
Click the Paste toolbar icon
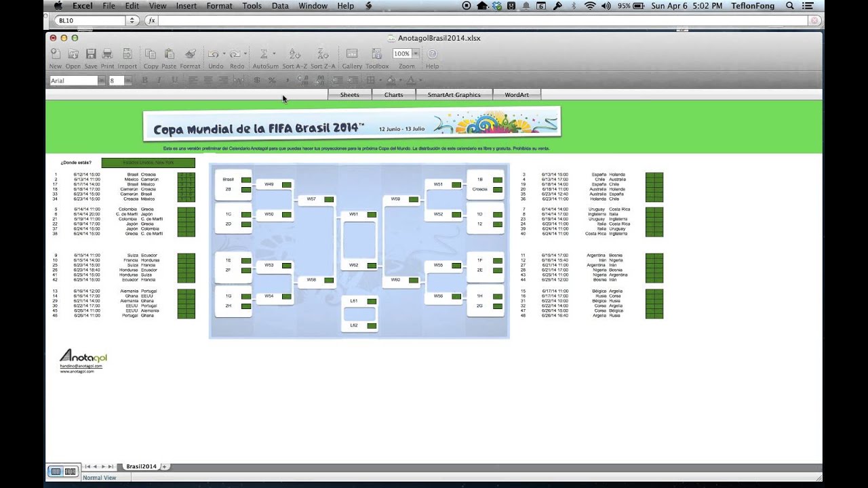(x=169, y=54)
